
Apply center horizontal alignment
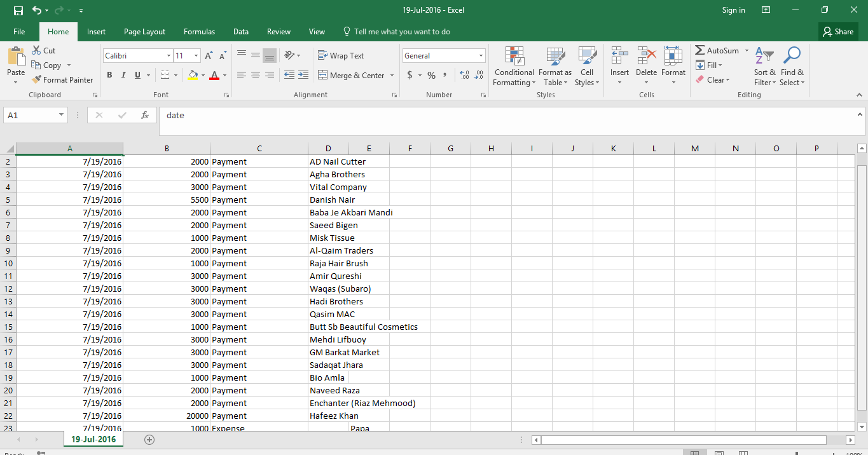[255, 75]
